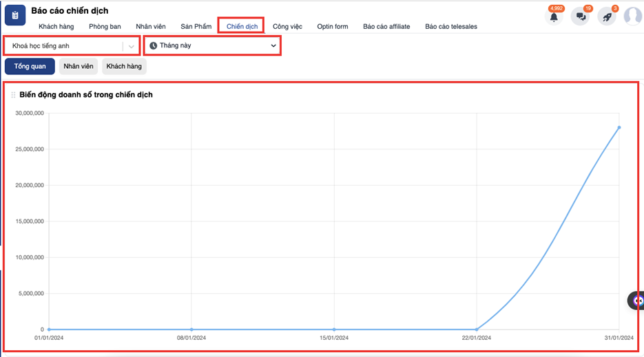Click the 31/01/2024 data point on chart
644x357 pixels.
[619, 127]
